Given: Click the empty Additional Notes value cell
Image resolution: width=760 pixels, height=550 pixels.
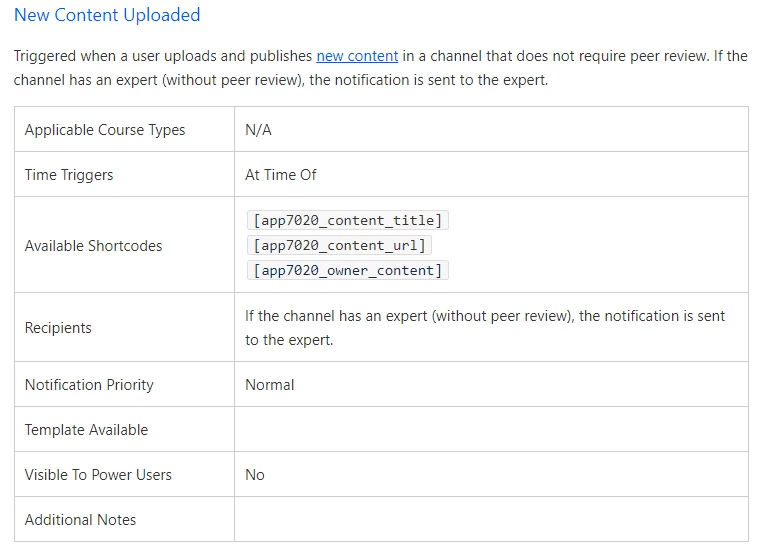Looking at the screenshot, I should [x=490, y=520].
